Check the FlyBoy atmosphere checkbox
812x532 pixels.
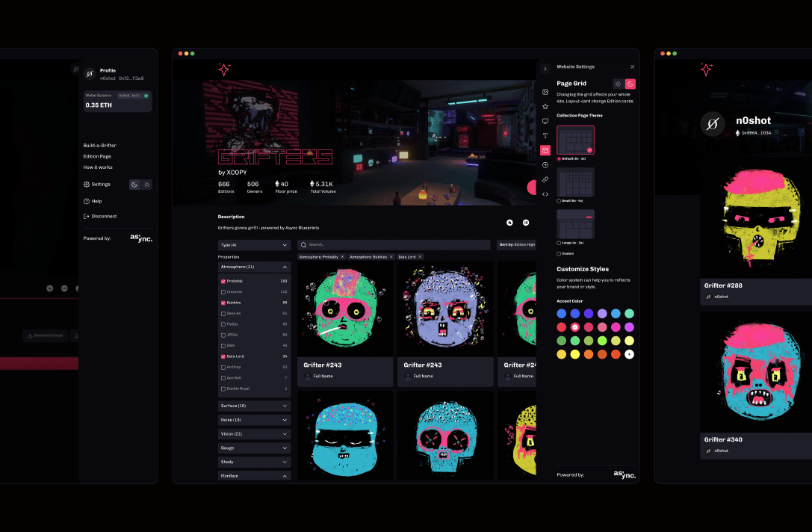[x=223, y=324]
